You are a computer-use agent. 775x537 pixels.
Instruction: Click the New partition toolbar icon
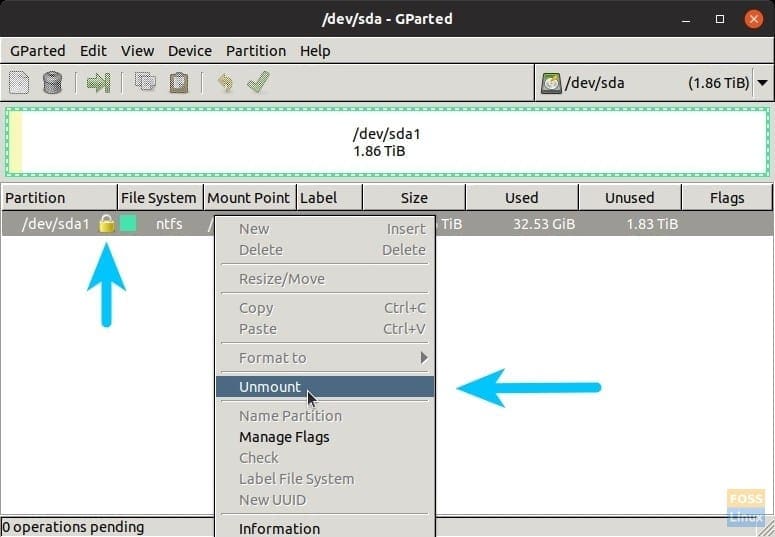click(x=19, y=83)
